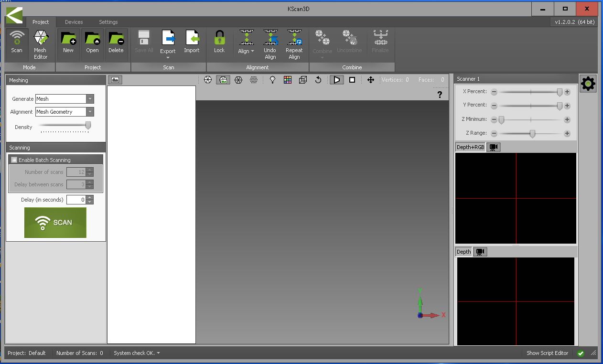603x364 pixels.
Task: Click the Z Range slider handle
Action: coord(532,134)
